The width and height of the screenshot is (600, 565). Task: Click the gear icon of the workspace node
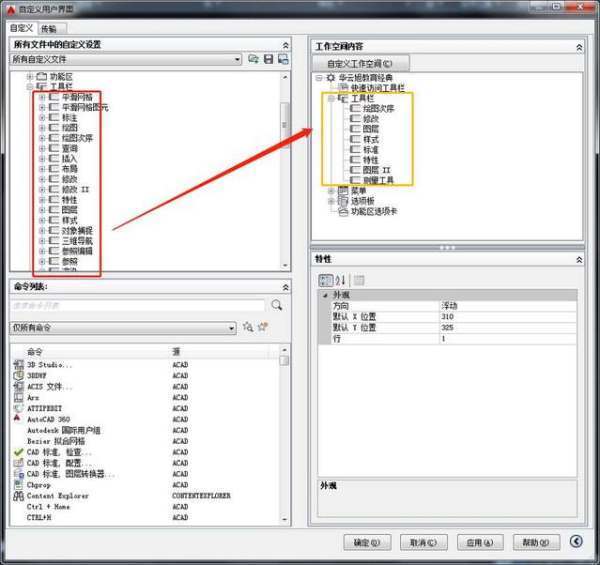[331, 78]
